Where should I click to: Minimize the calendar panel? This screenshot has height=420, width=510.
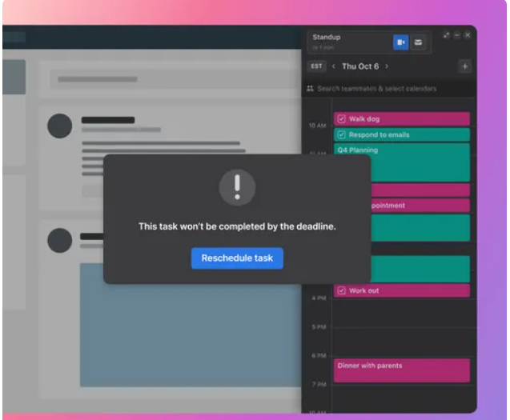pos(457,35)
